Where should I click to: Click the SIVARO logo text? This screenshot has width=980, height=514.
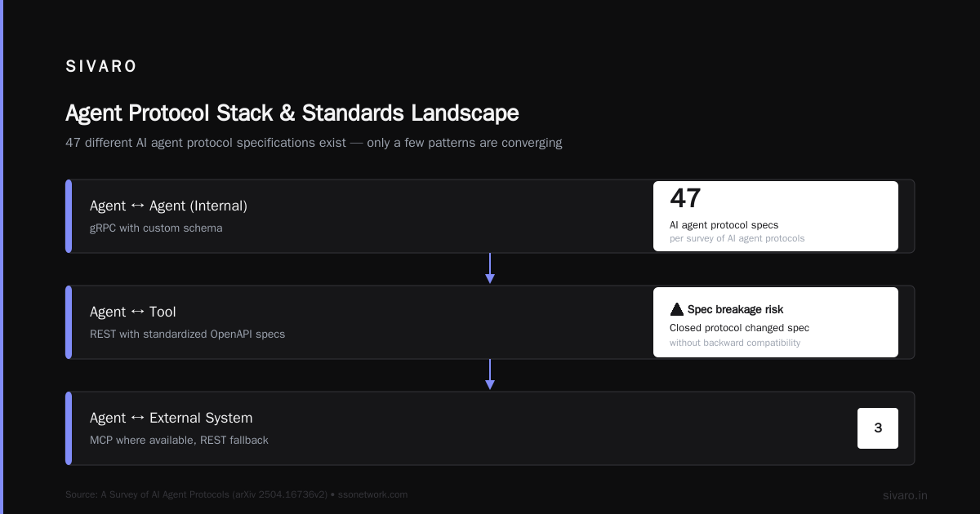[x=101, y=67]
